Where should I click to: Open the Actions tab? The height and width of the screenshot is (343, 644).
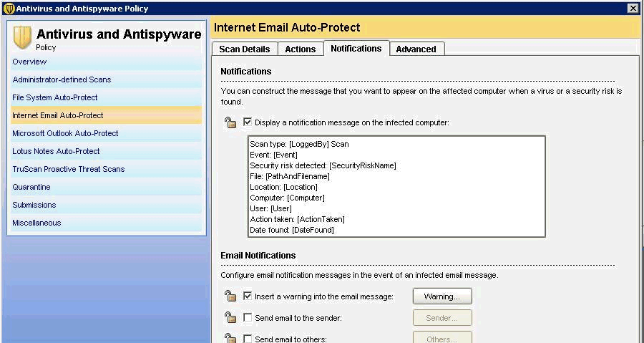tap(301, 49)
